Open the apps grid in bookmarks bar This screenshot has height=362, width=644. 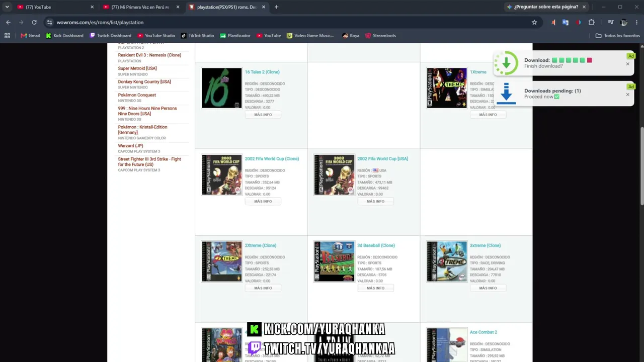pos(7,36)
